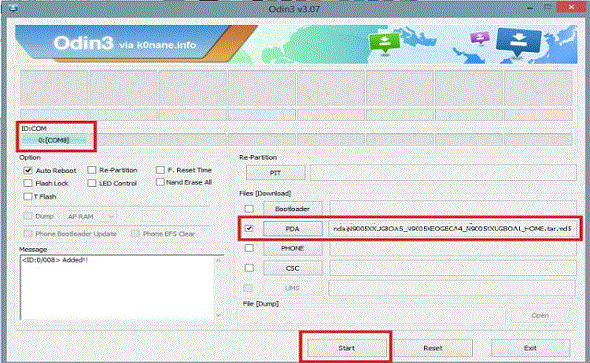This screenshot has height=363, width=590.
Task: Check the Nand Erase All option
Action: point(160,182)
